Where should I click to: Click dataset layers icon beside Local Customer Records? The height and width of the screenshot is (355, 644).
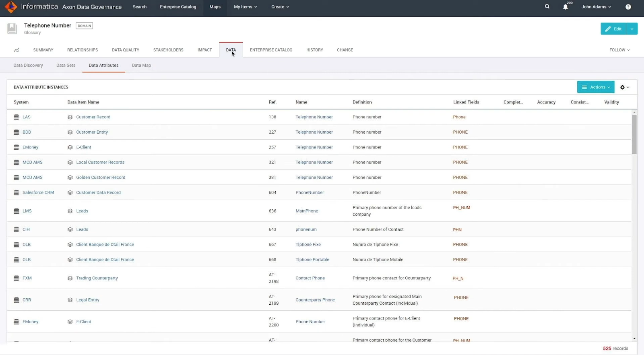(70, 162)
